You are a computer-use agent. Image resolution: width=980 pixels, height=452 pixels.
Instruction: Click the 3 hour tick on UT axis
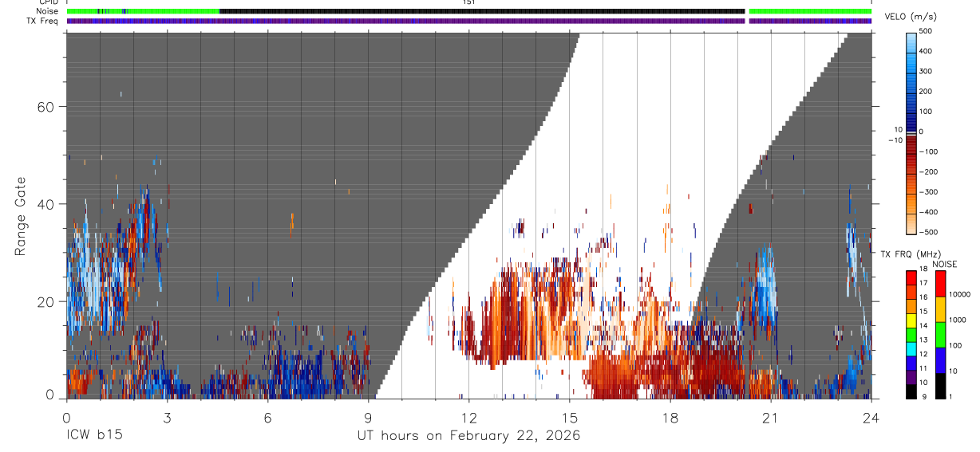(x=167, y=418)
